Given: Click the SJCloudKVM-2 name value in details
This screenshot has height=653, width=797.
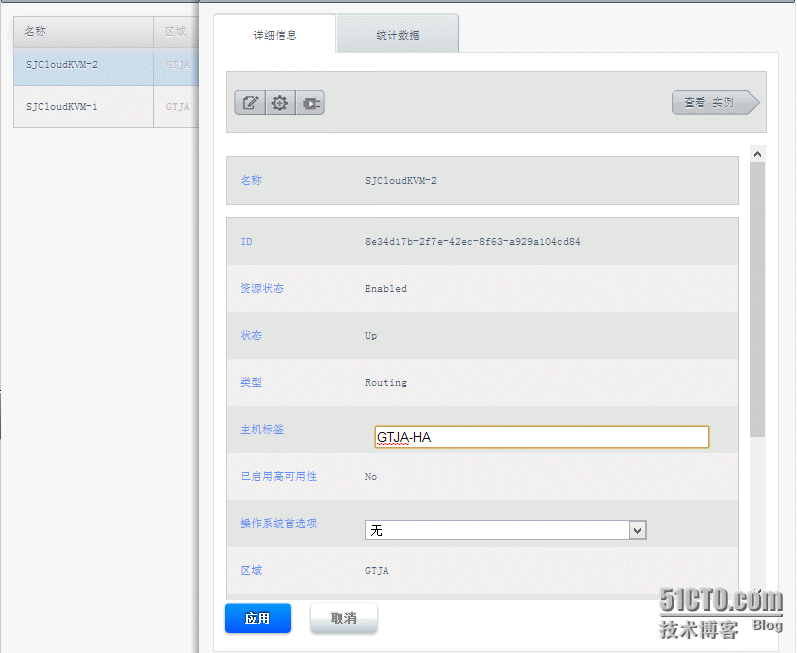Looking at the screenshot, I should [x=401, y=181].
